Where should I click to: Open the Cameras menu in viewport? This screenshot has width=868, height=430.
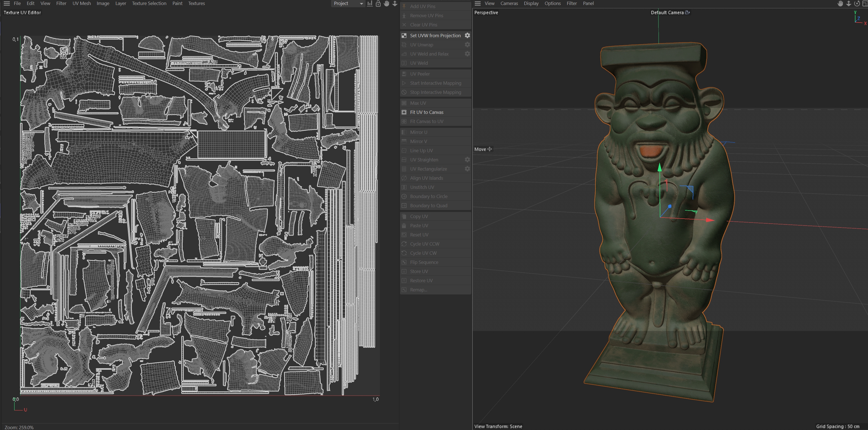pyautogui.click(x=509, y=3)
